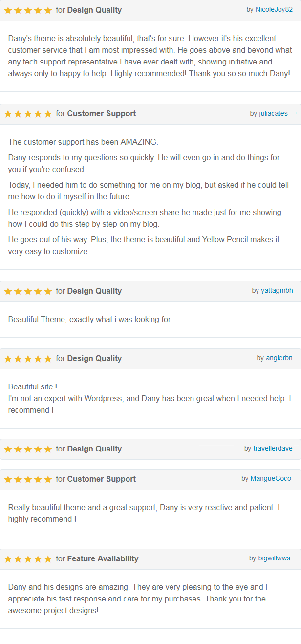Click Design Quality label on travellerdave review

[x=94, y=449]
